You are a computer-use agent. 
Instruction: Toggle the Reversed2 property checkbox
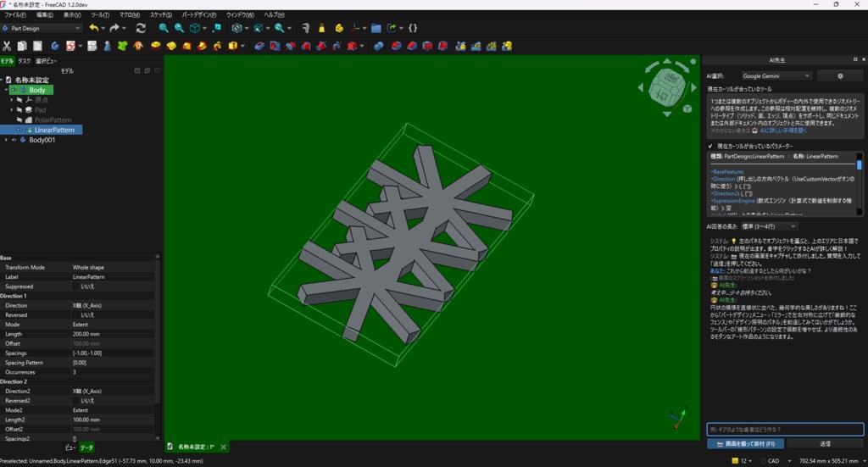click(x=75, y=401)
